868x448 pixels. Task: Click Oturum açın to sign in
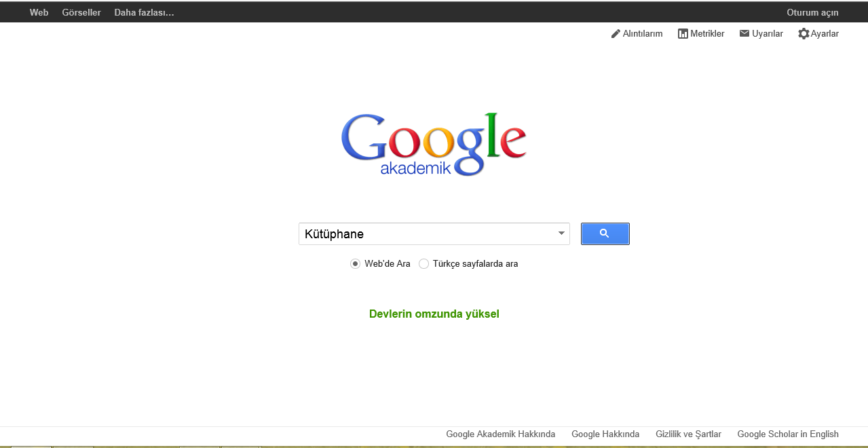point(812,12)
